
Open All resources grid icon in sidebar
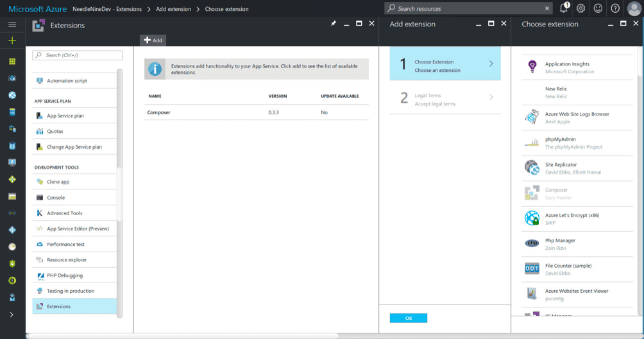pos(12,62)
